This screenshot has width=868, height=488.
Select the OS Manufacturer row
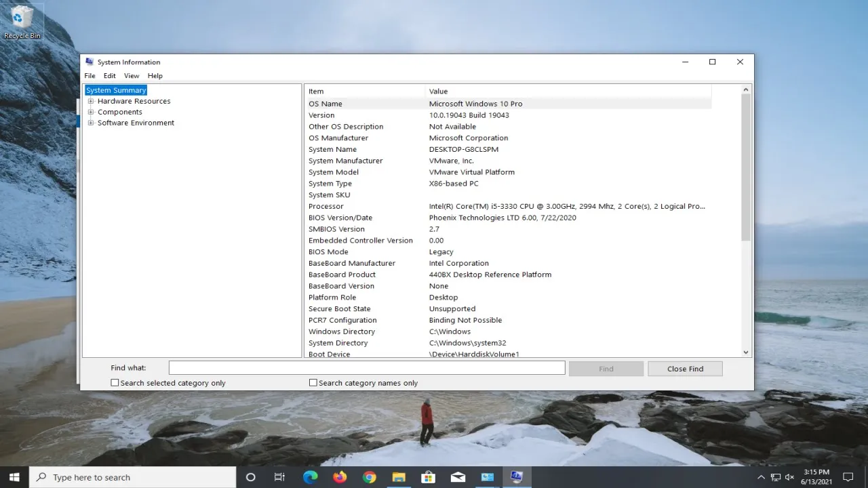(508, 138)
